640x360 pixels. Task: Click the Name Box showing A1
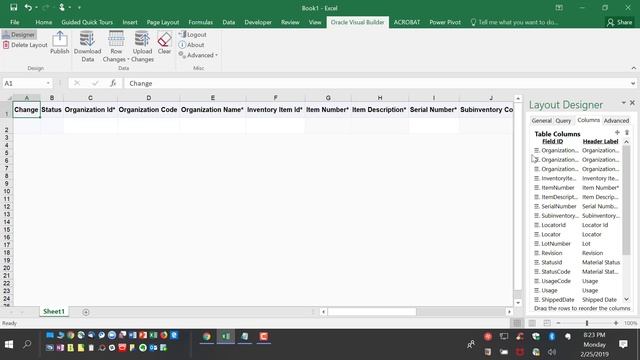pyautogui.click(x=24, y=83)
